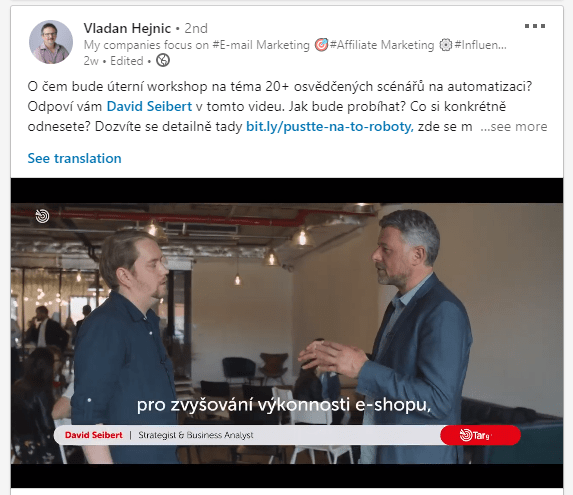Click the subtitle pro zvyšování výkonnosti e-shopu

click(x=284, y=405)
